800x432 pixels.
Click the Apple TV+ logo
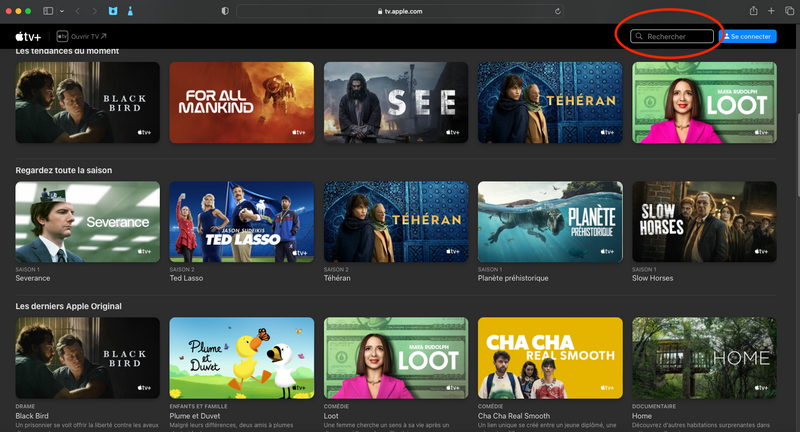[x=28, y=36]
